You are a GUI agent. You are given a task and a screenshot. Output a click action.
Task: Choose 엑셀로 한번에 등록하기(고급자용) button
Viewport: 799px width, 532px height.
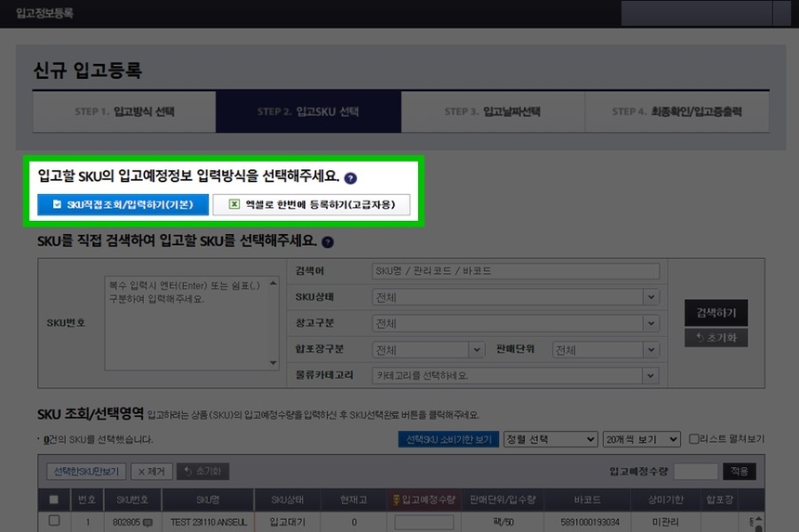(x=311, y=204)
